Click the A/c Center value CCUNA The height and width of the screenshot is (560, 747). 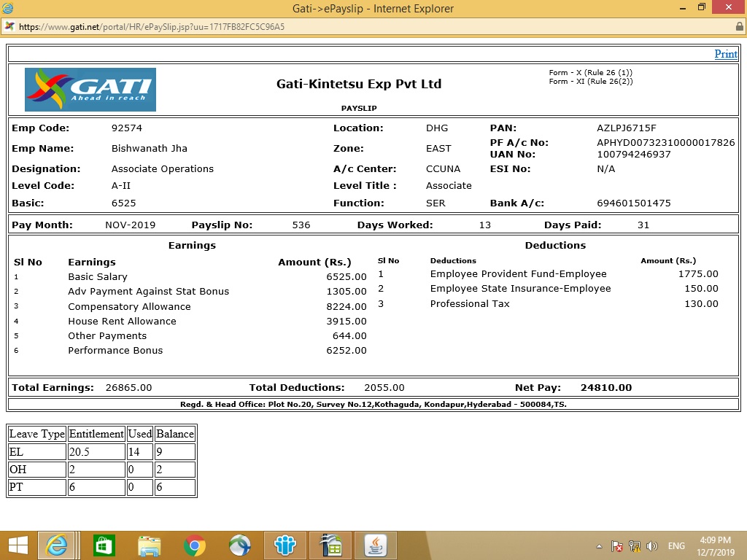coord(443,169)
